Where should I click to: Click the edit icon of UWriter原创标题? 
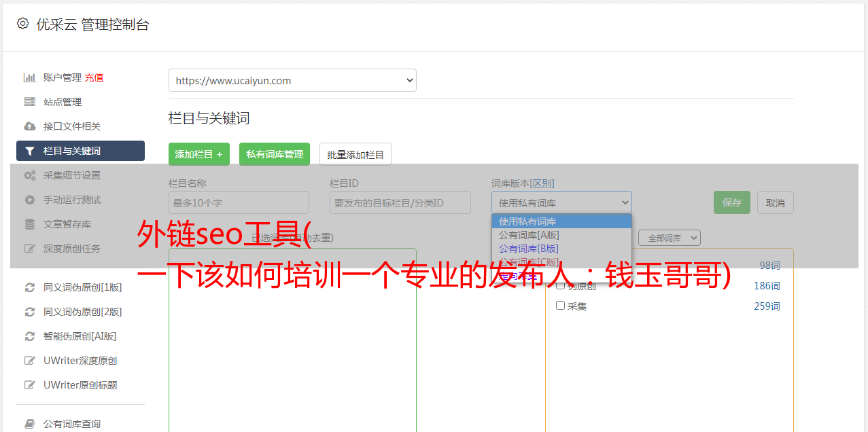click(30, 385)
